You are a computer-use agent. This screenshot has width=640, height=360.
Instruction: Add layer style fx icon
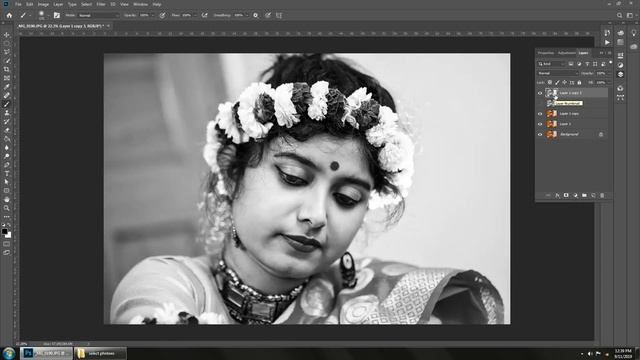[x=557, y=196]
